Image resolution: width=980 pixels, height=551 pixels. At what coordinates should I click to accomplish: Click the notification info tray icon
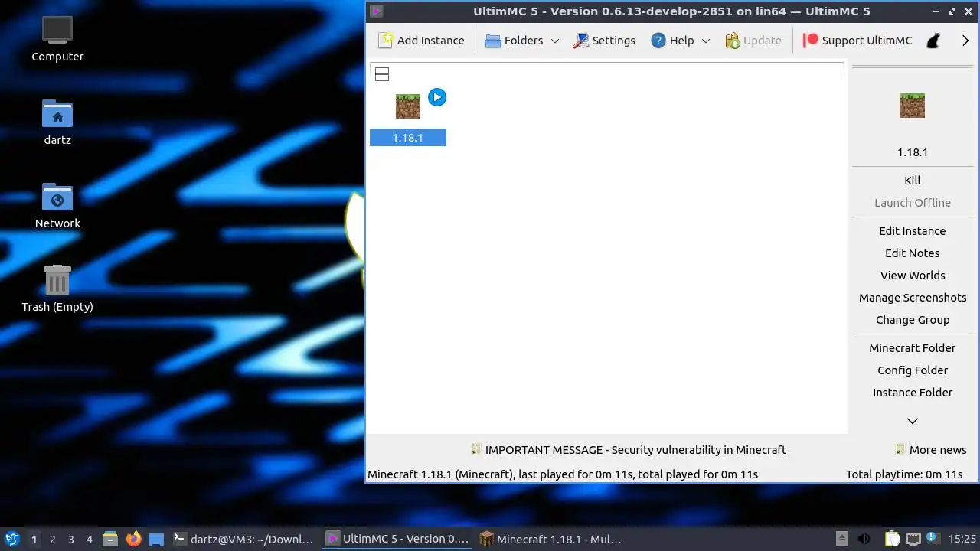coord(933,538)
